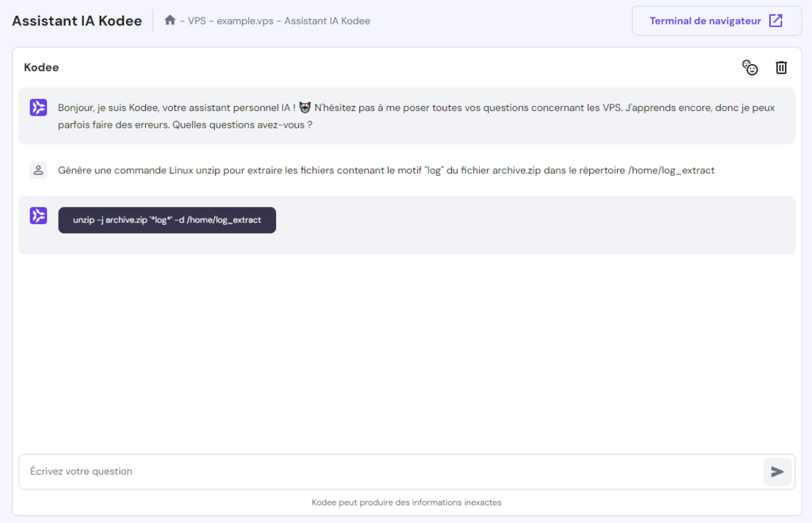Select the Assistant IA Kodee breadcrumb entry
This screenshot has width=812, height=523.
pyautogui.click(x=327, y=21)
